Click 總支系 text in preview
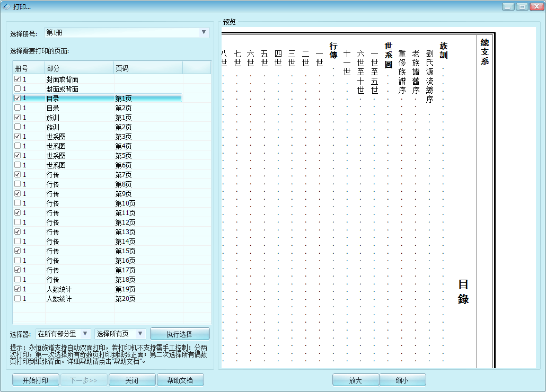This screenshot has width=546, height=392. 485,52
